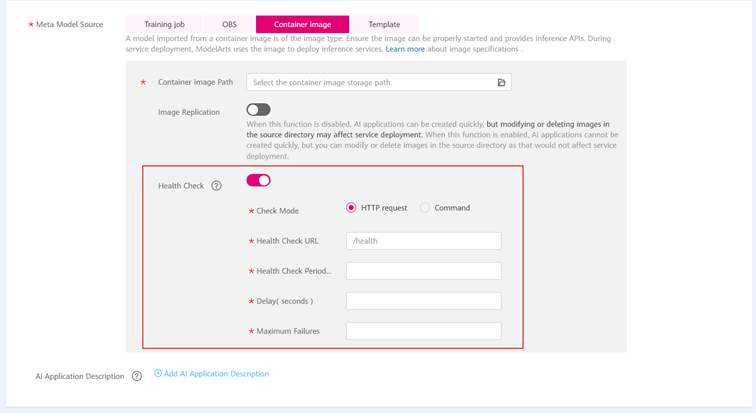Click the AI Application Description help icon

(137, 376)
